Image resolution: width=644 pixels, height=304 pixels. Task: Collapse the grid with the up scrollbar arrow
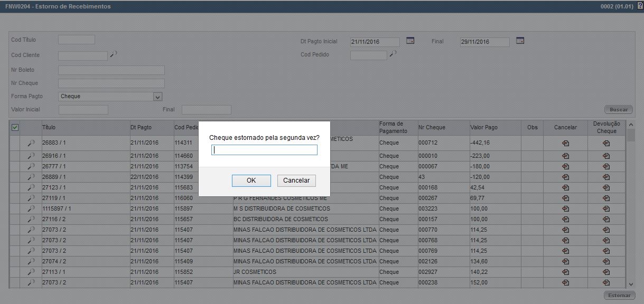click(x=630, y=125)
